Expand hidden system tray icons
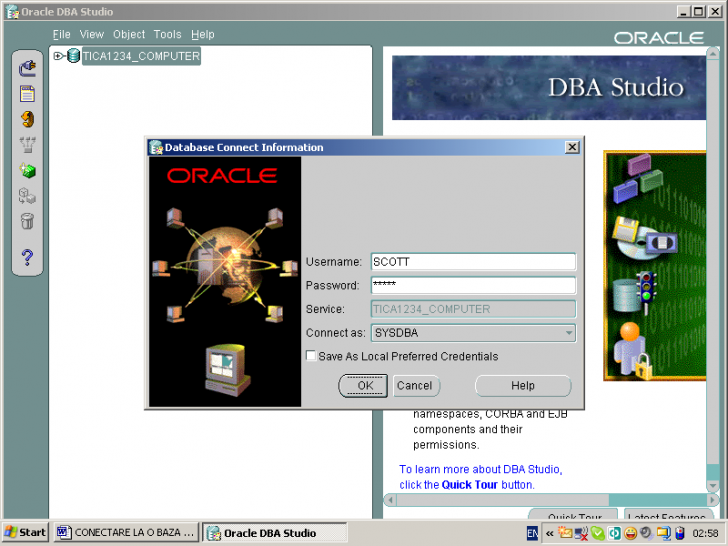 pyautogui.click(x=549, y=533)
